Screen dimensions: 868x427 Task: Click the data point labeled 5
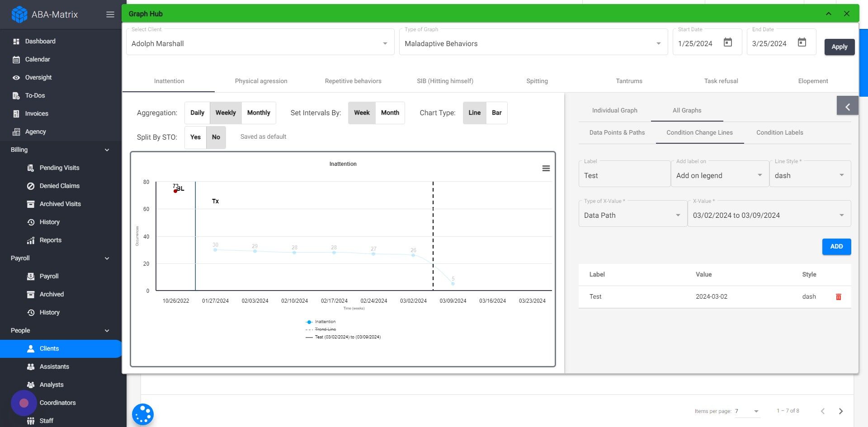pos(453,284)
